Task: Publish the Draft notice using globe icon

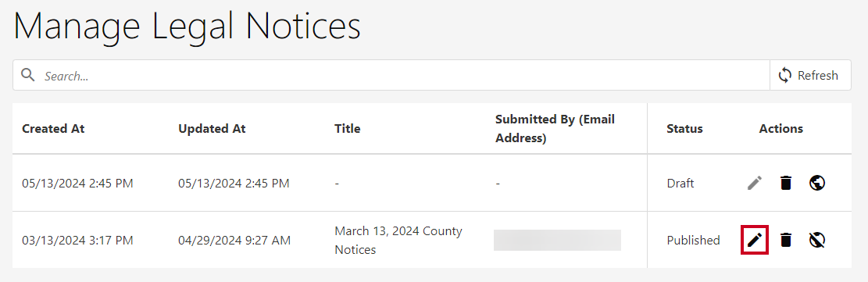Action: pos(817,183)
